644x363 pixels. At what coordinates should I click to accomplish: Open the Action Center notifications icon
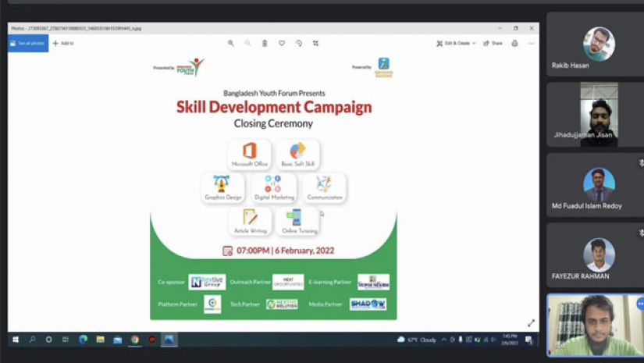[x=528, y=340]
